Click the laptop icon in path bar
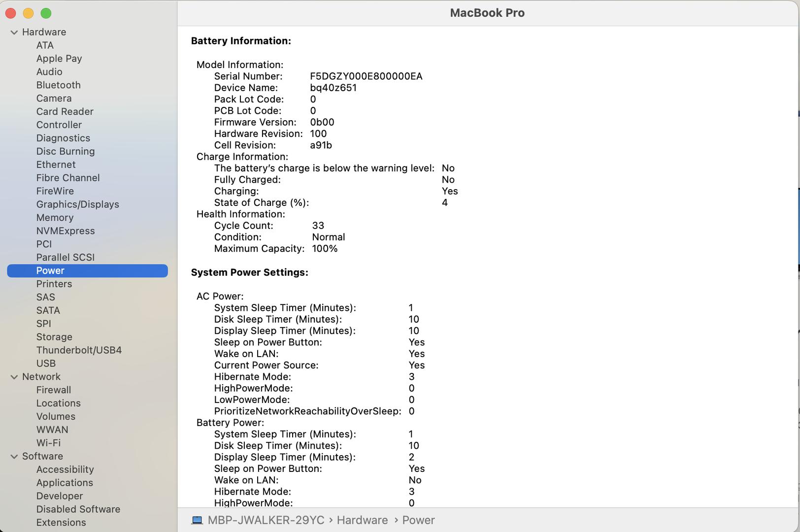Image resolution: width=800 pixels, height=532 pixels. click(x=197, y=520)
